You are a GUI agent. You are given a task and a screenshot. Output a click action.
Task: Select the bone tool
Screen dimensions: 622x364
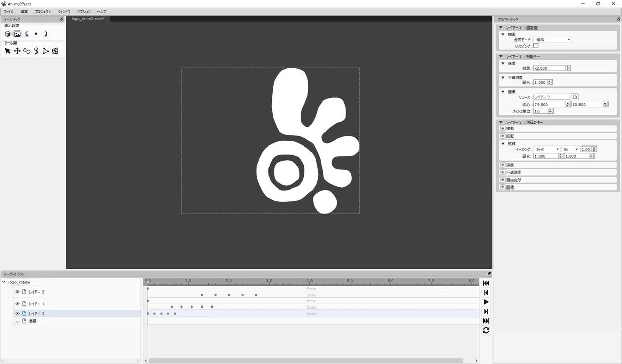pos(26,51)
